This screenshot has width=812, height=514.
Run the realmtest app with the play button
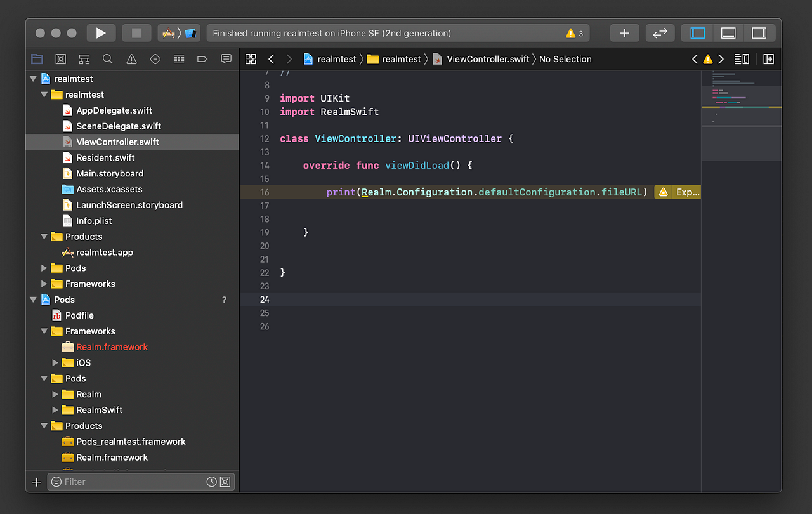click(x=101, y=32)
